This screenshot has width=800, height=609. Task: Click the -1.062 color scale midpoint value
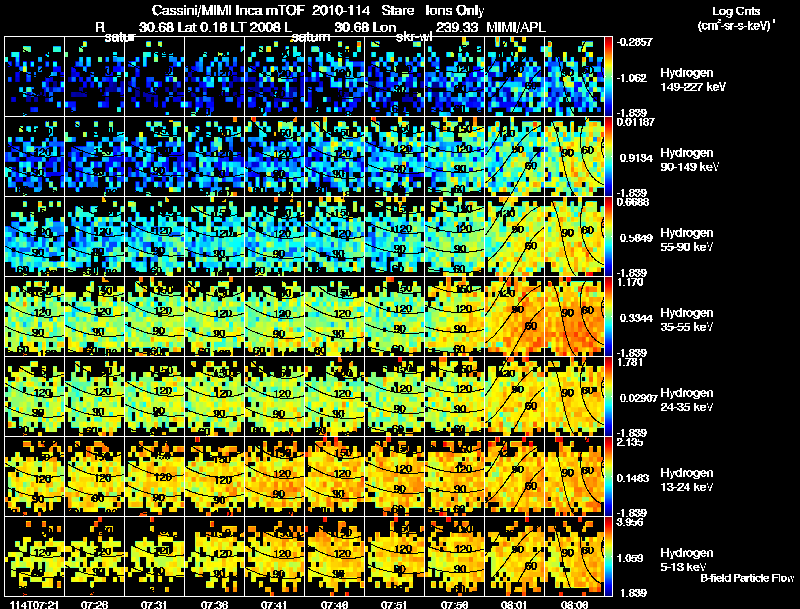pos(632,78)
